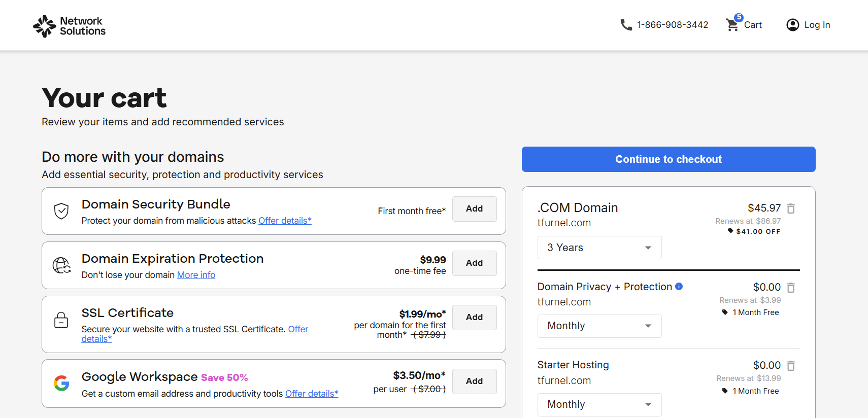868x418 pixels.
Task: Click Starter Hosting 1 Month Free tag icon
Action: [725, 391]
